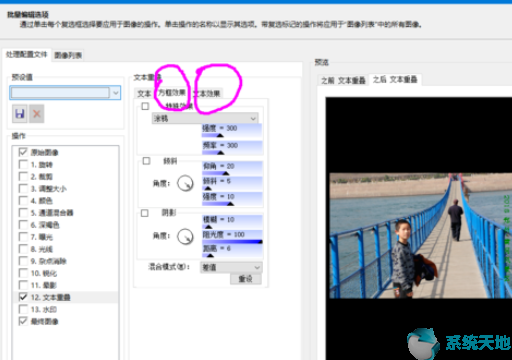Viewport: 512px width, 360px height.
Task: Open the 方框效果 sub-tab
Action: [172, 93]
